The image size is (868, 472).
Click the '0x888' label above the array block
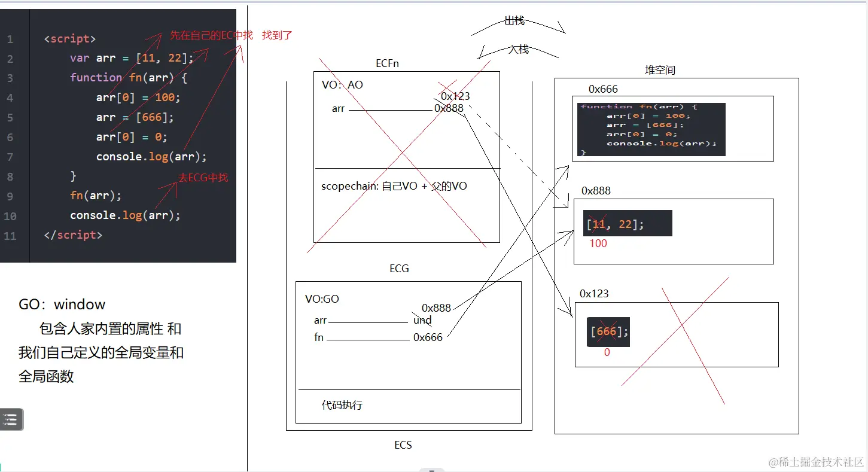pos(596,191)
